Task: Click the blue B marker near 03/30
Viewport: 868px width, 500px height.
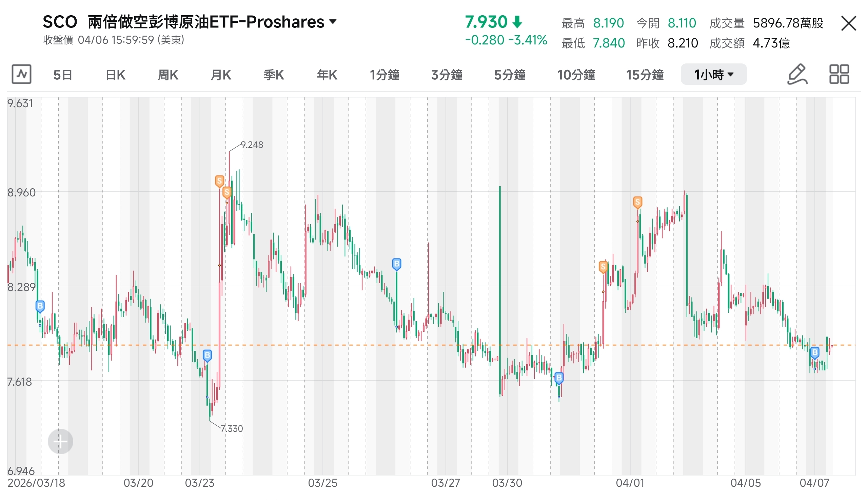Action: [x=559, y=378]
